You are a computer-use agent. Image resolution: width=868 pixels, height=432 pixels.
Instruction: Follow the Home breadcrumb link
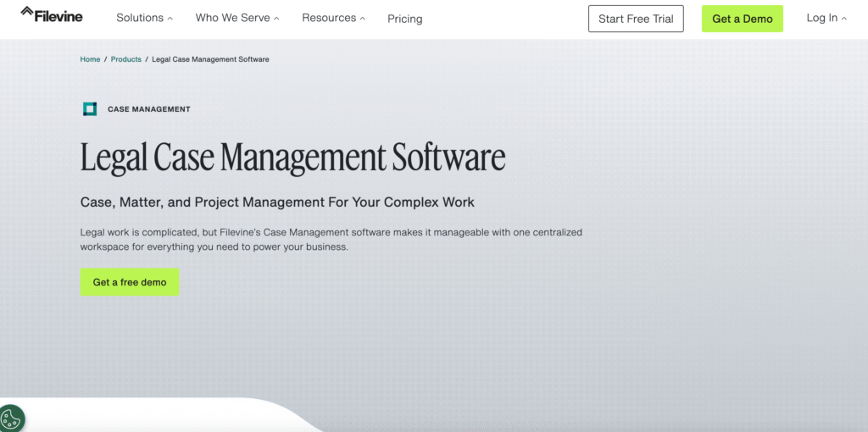[90, 59]
